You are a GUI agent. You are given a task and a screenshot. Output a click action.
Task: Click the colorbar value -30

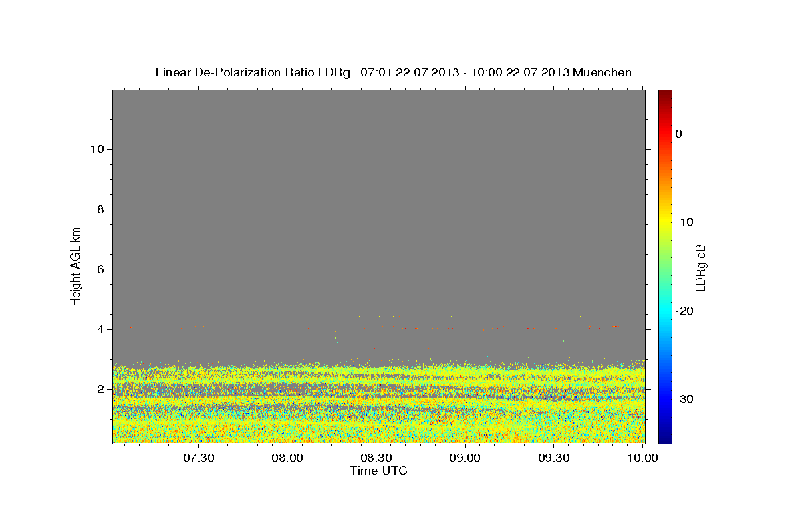coord(684,399)
